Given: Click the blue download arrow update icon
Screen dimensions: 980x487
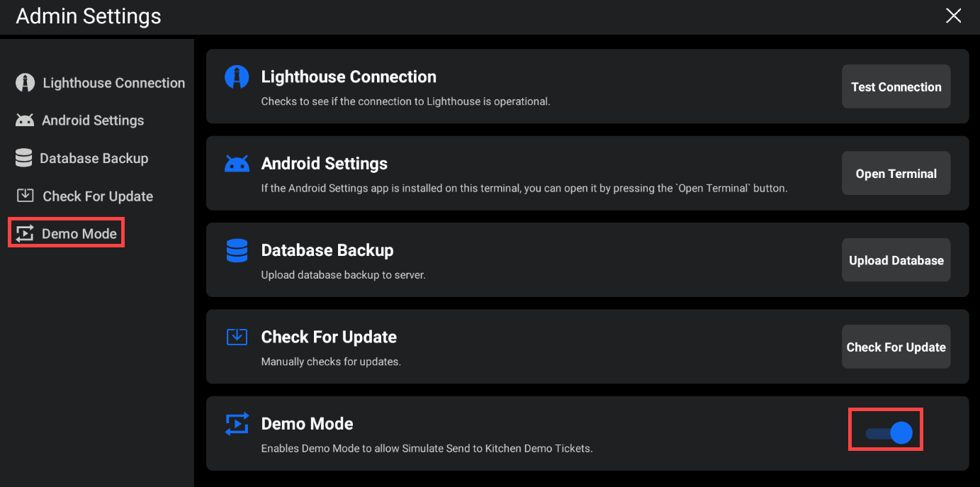Looking at the screenshot, I should [237, 337].
